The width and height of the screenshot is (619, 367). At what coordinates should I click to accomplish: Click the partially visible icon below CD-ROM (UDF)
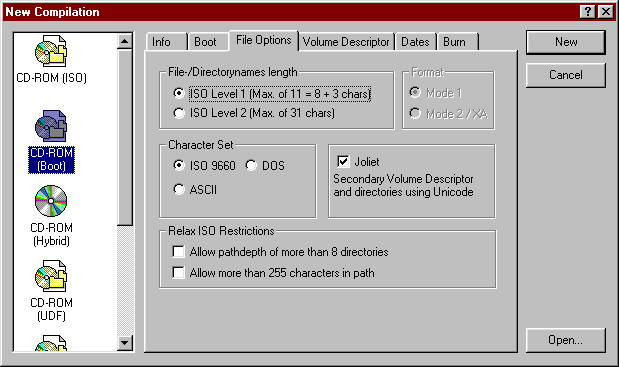click(x=51, y=343)
